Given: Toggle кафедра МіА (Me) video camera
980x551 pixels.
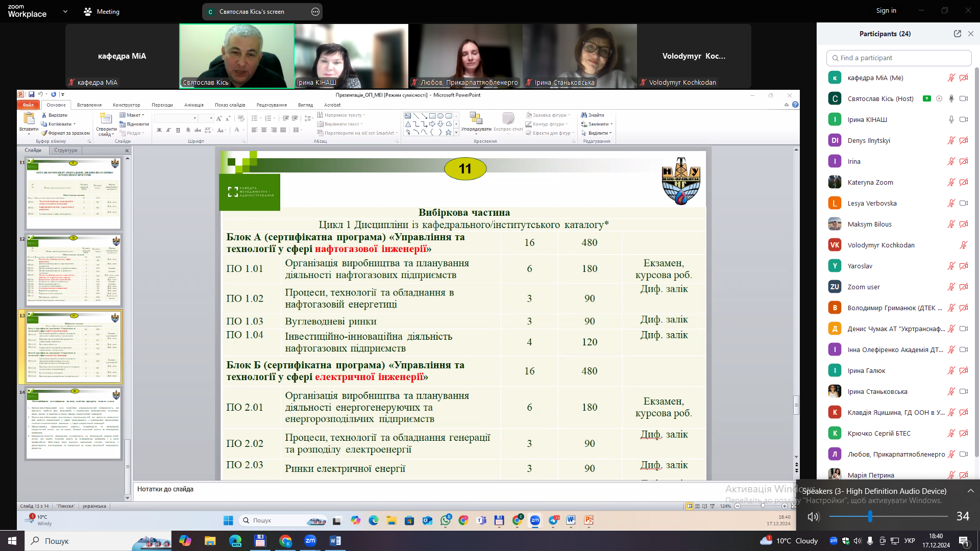Looking at the screenshot, I should click(963, 78).
